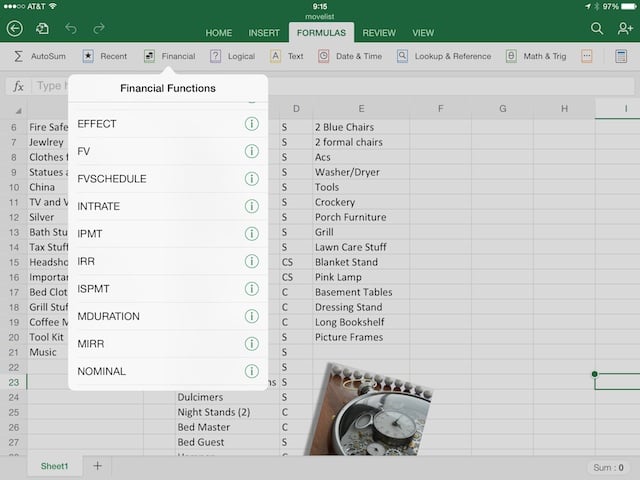Viewport: 640px width, 480px height.
Task: Select cell containing Night Stands (2)
Action: (227, 412)
